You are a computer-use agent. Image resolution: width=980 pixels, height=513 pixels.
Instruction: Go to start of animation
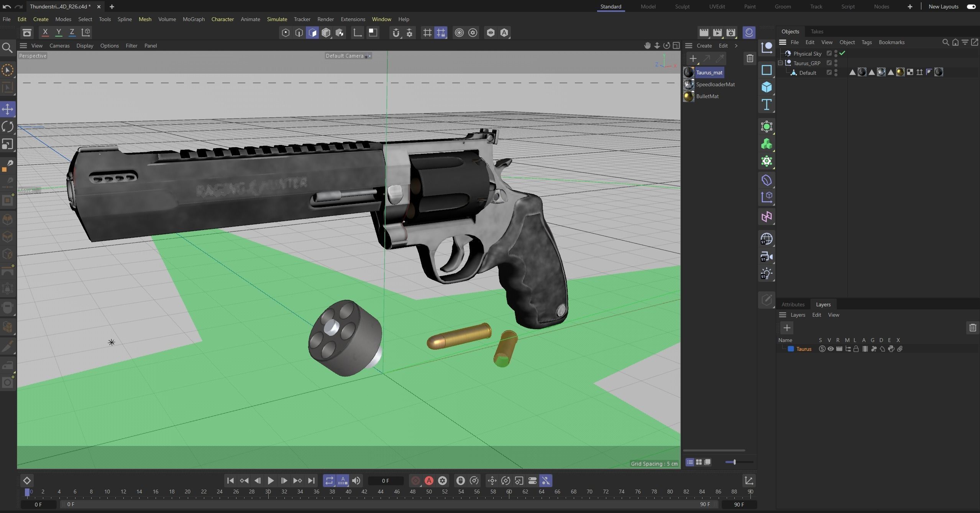[x=230, y=480]
